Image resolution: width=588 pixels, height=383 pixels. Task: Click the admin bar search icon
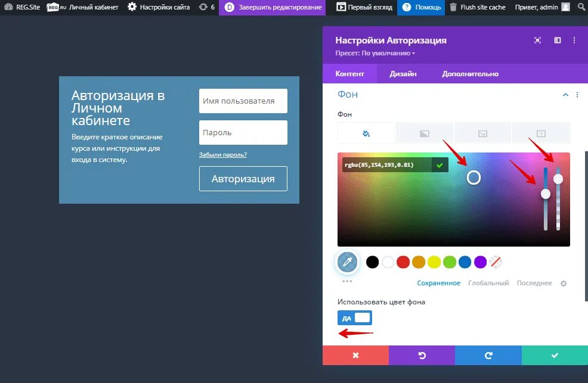coord(581,7)
